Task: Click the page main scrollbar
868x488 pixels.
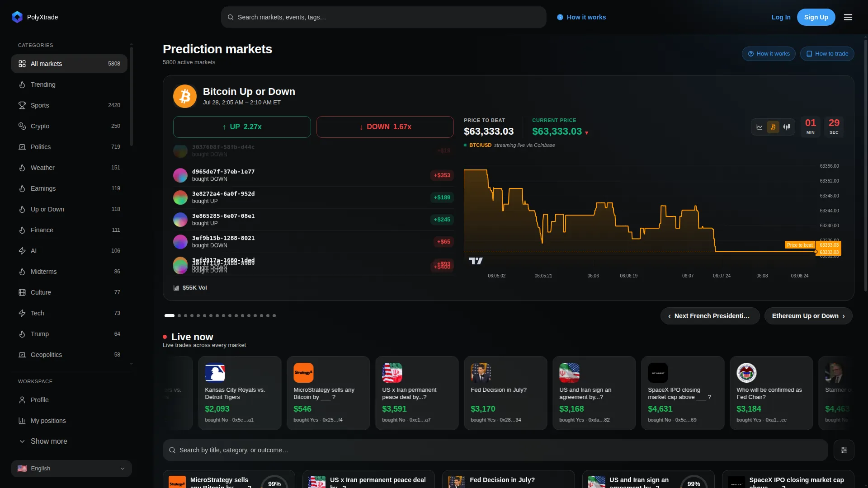Action: 866,165
